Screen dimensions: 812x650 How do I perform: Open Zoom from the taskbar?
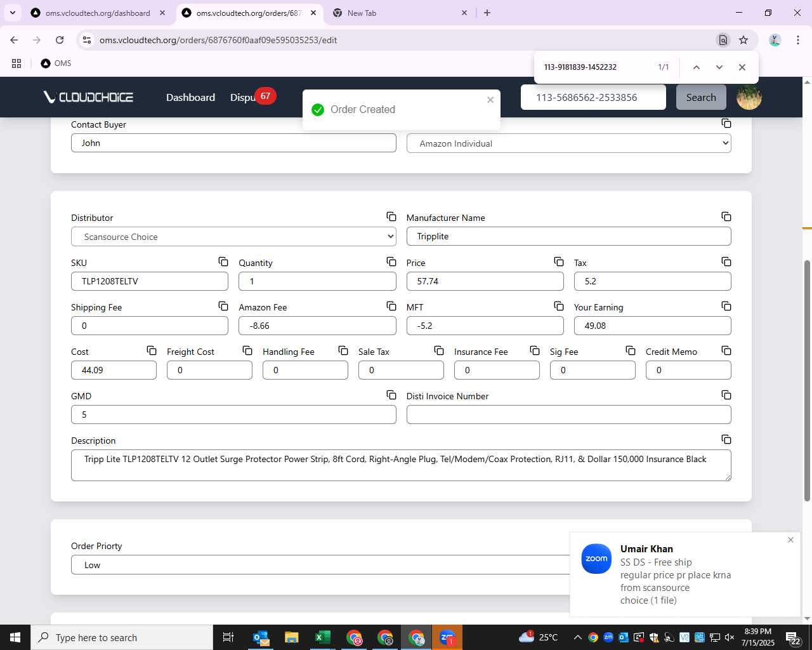pyautogui.click(x=447, y=637)
